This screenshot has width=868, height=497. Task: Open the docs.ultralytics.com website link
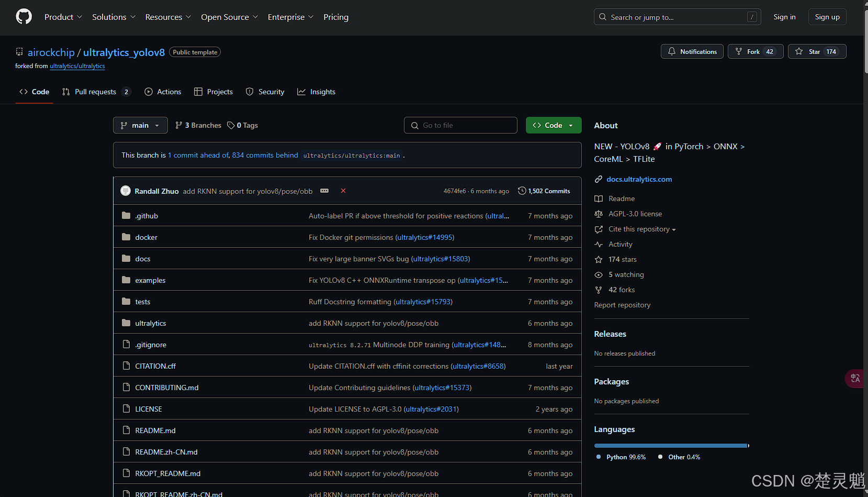(x=639, y=179)
